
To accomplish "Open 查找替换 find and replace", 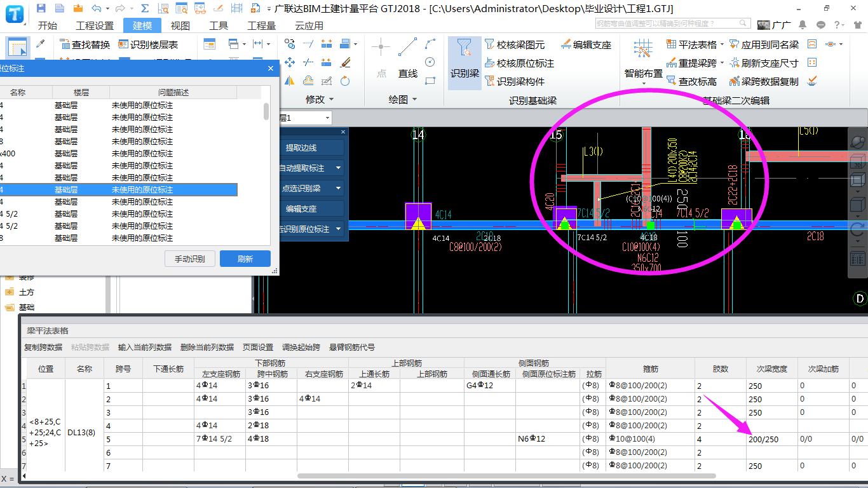I will coord(85,44).
